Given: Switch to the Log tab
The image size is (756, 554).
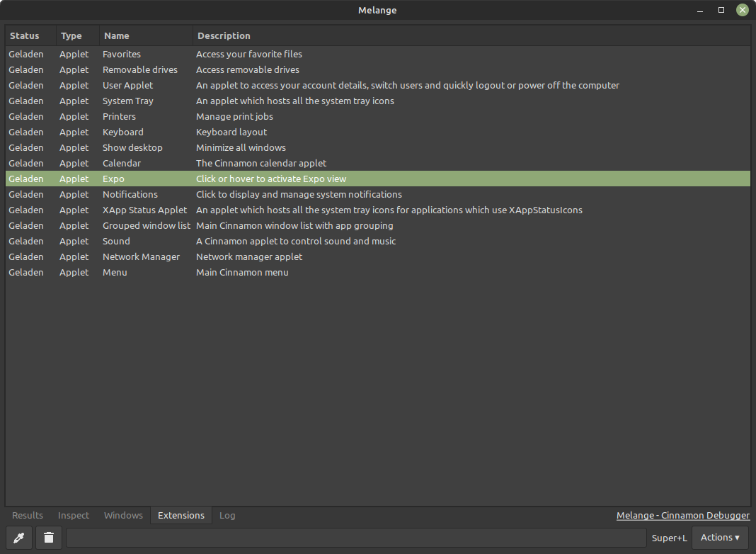Looking at the screenshot, I should coord(227,516).
